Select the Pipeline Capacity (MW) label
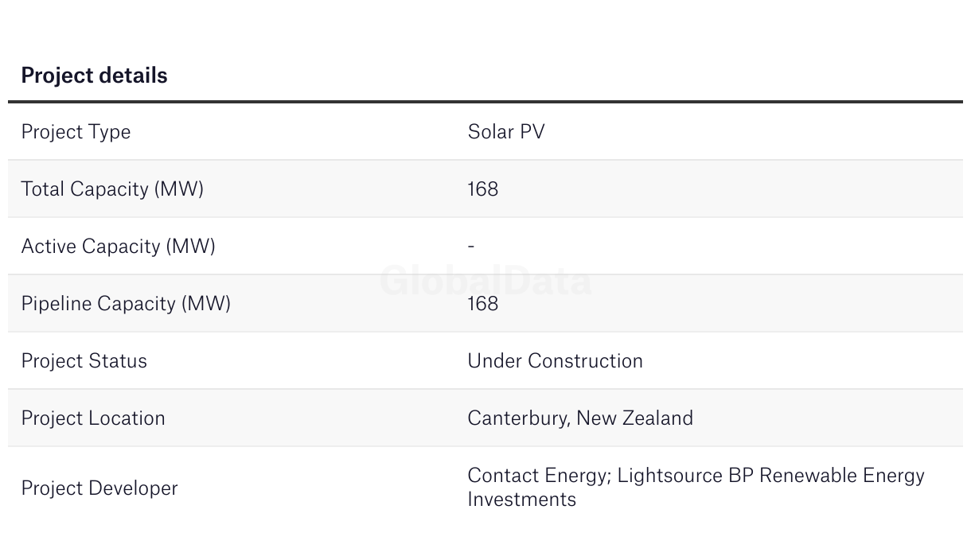Image resolution: width=971 pixels, height=560 pixels. coord(126,304)
